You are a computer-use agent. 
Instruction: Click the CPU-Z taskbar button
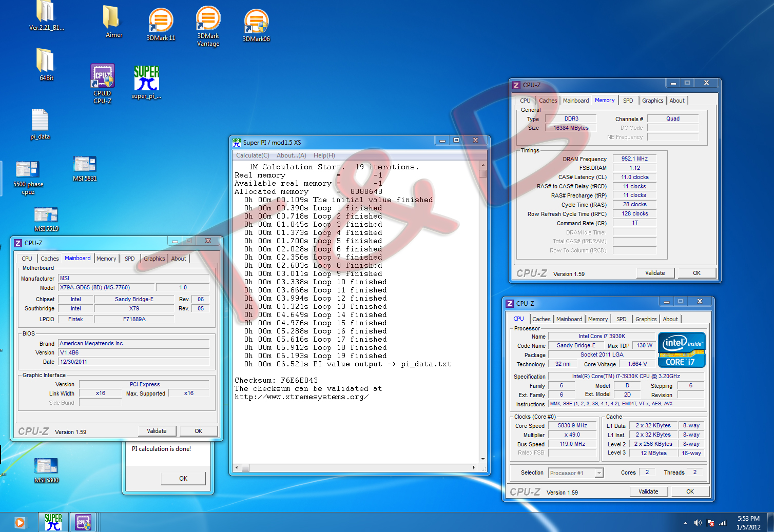83,522
